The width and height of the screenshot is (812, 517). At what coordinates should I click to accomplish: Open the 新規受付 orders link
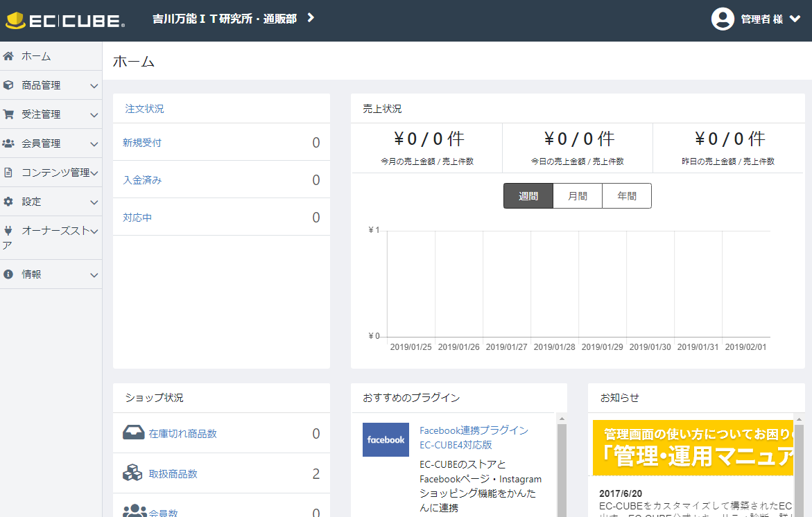coord(142,143)
